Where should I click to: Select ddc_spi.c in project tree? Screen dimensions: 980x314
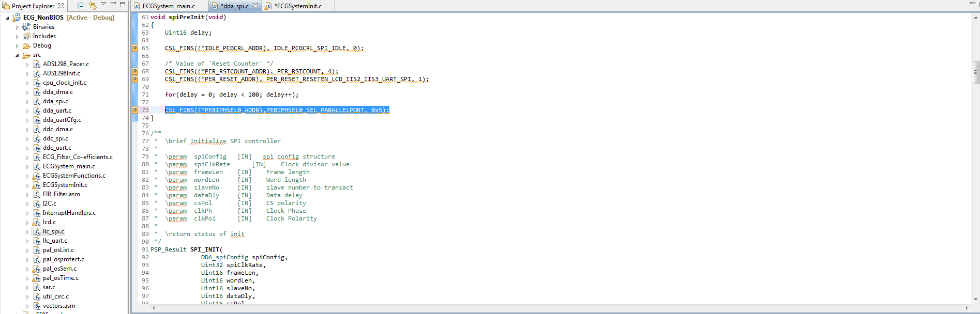(55, 138)
